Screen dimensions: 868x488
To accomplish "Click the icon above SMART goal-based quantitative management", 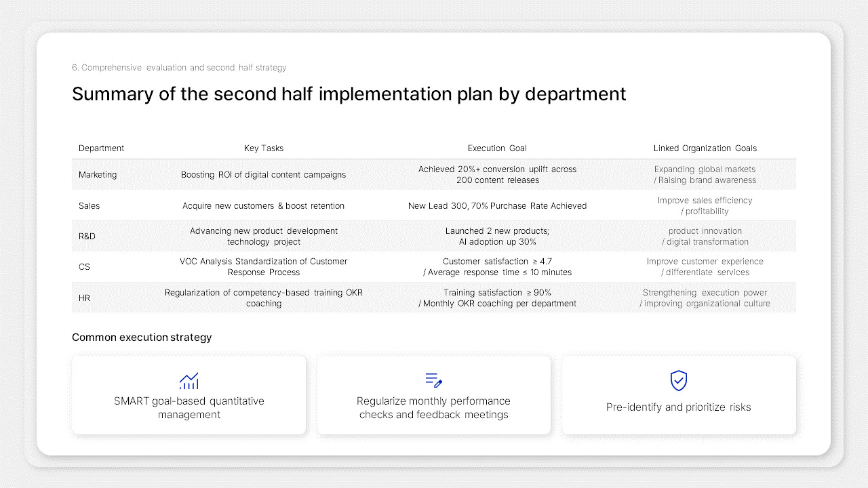I will (x=189, y=380).
